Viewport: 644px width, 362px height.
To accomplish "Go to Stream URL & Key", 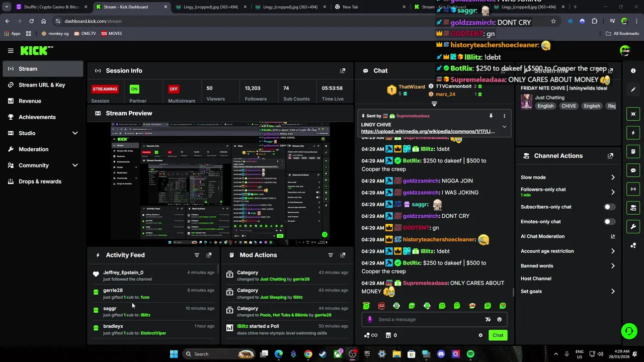I will (x=43, y=85).
